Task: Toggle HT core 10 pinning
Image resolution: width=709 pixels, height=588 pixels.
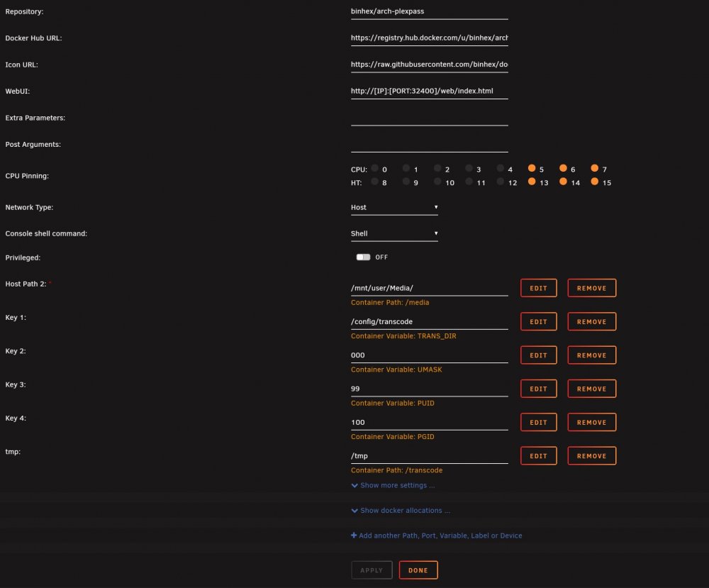Action: (x=437, y=182)
